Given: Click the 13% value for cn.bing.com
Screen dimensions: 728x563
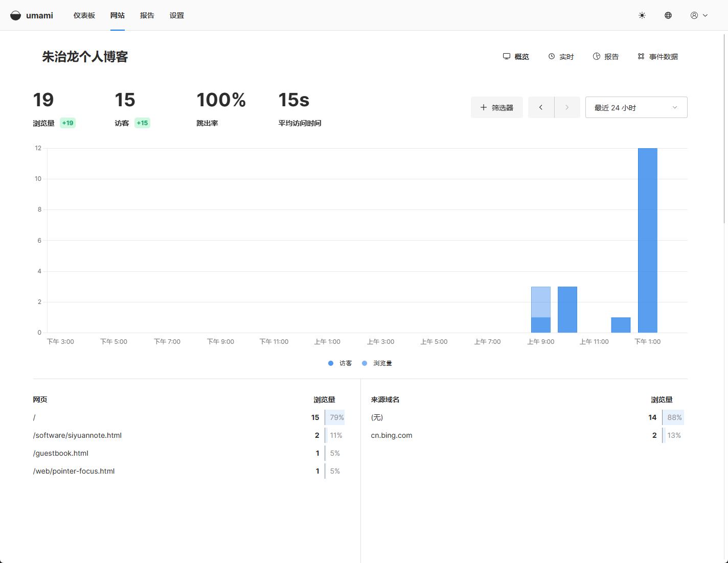Looking at the screenshot, I should 674,435.
